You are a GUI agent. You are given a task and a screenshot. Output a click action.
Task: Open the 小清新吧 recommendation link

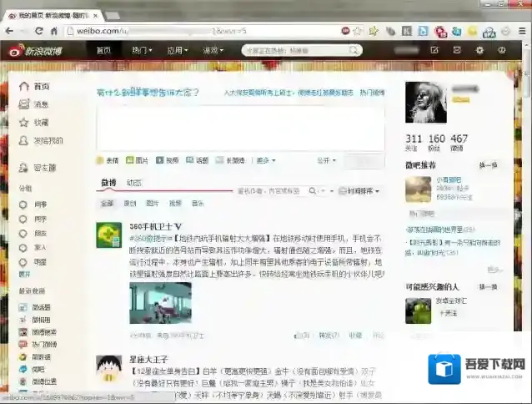pyautogui.click(x=449, y=179)
